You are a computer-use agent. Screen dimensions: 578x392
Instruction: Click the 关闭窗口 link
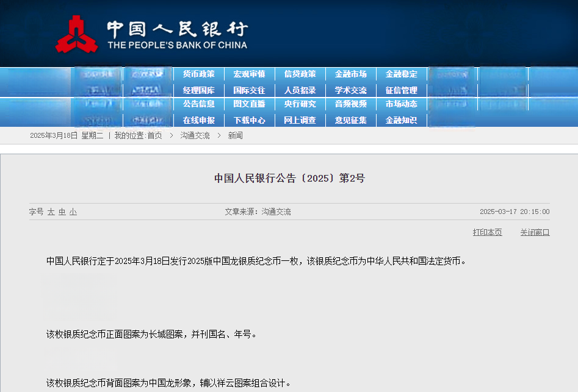(535, 232)
